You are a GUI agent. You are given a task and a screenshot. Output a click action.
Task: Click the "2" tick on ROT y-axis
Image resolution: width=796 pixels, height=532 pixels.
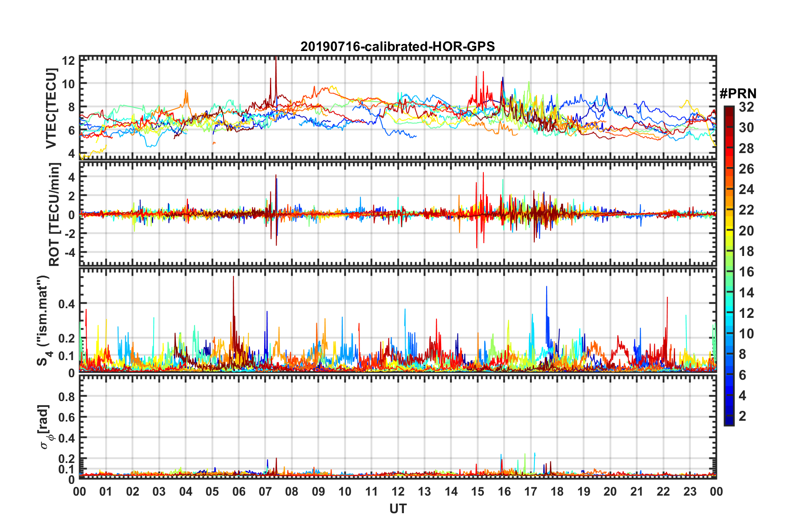click(72, 196)
